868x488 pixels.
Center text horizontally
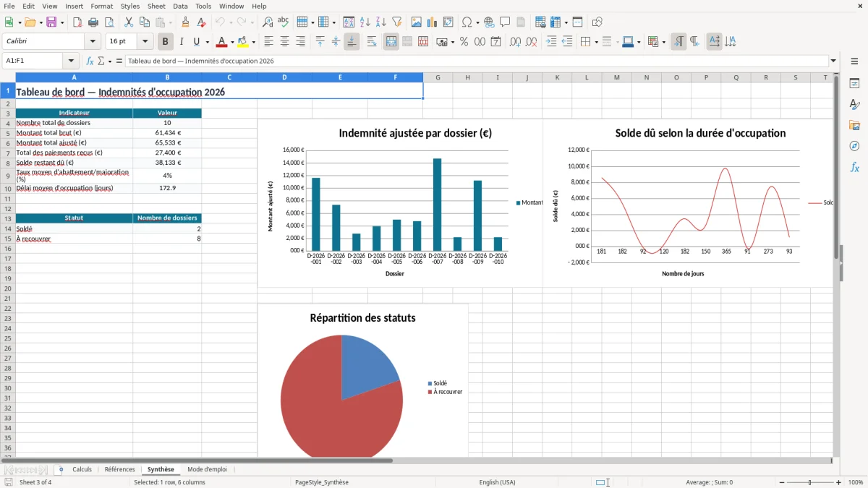coord(285,42)
